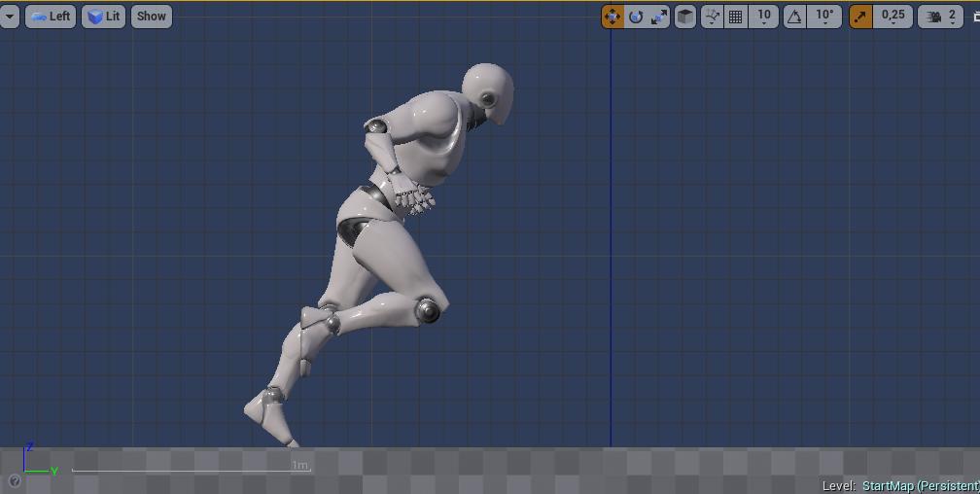
Task: Open the viewport options dropdown arrow
Action: tap(9, 17)
